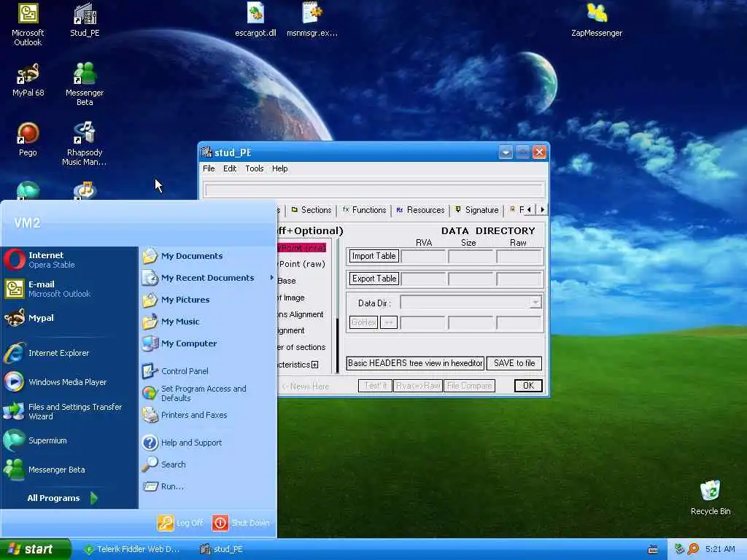Open Windows Media Player from Start menu
Screen dimensions: 747x560
tap(69, 382)
